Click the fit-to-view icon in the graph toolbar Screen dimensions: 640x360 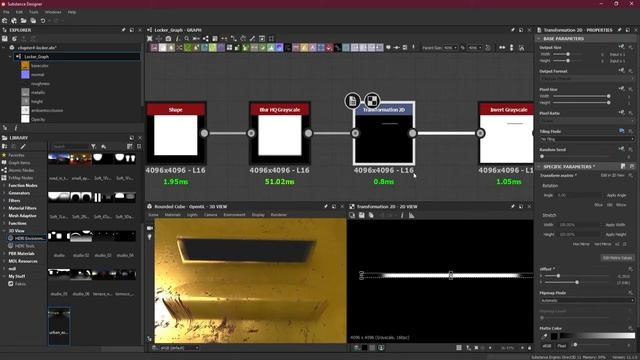(x=150, y=39)
